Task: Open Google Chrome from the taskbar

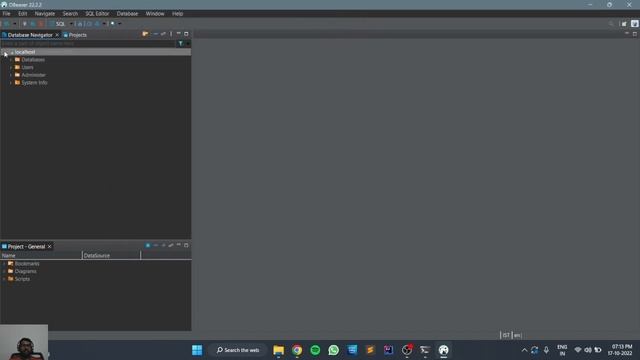Action: pos(297,350)
